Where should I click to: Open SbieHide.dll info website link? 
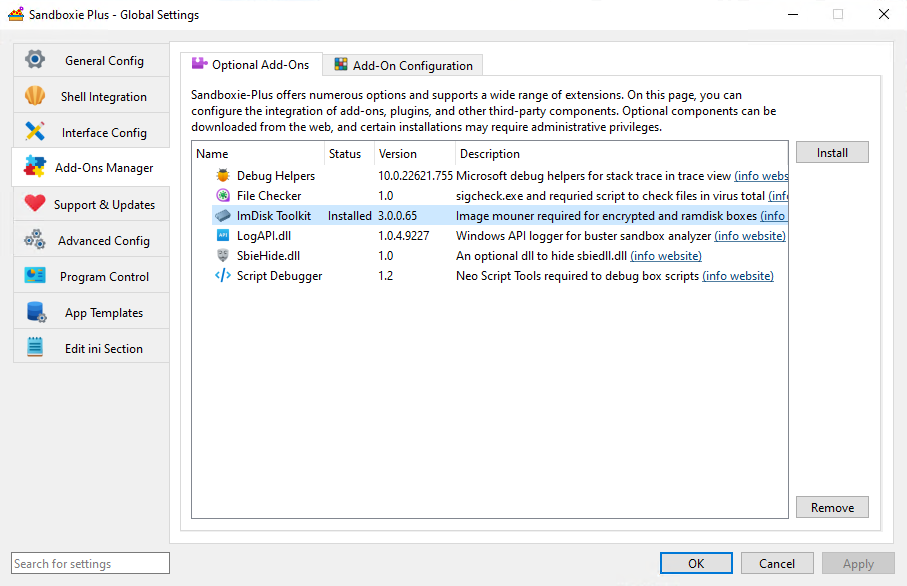tap(666, 256)
